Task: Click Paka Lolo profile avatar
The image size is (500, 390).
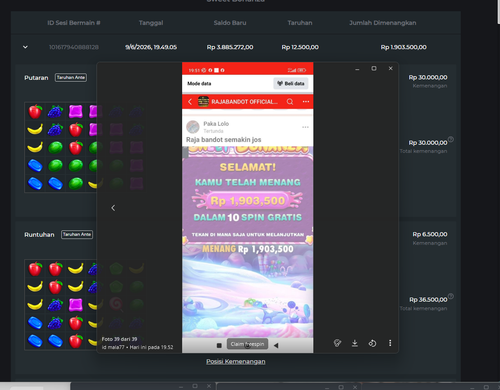Action: coord(193,127)
